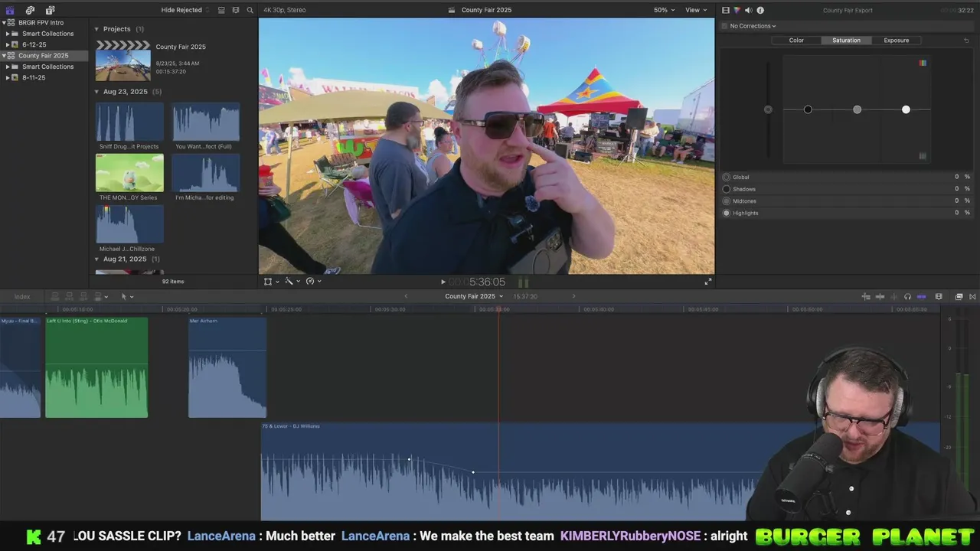Click the global saturation vertical slider
Viewport: 980px width, 551px height.
click(768, 109)
